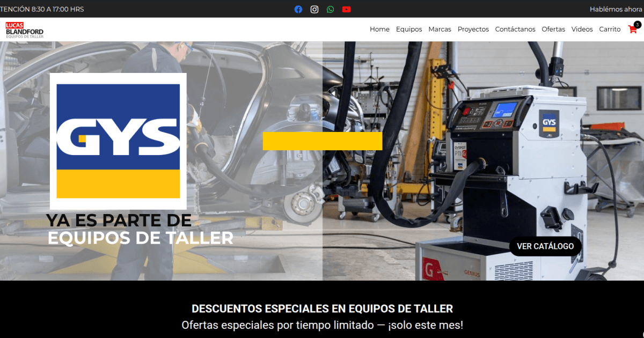644x338 pixels.
Task: Open the Equipos menu
Action: 409,30
